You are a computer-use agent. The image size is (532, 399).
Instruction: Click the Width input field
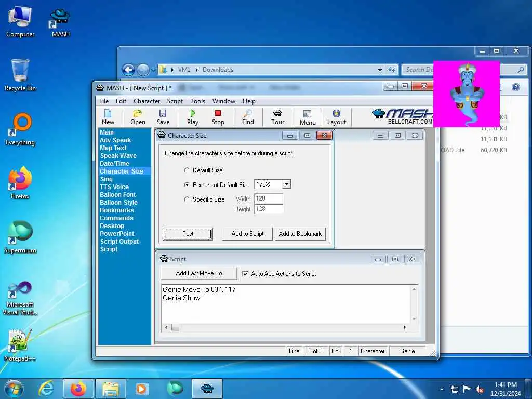tap(269, 198)
